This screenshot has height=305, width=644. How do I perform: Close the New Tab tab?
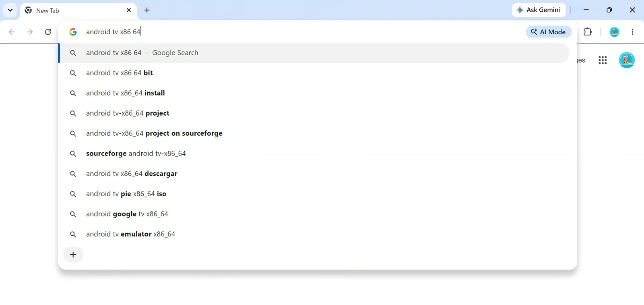[129, 10]
